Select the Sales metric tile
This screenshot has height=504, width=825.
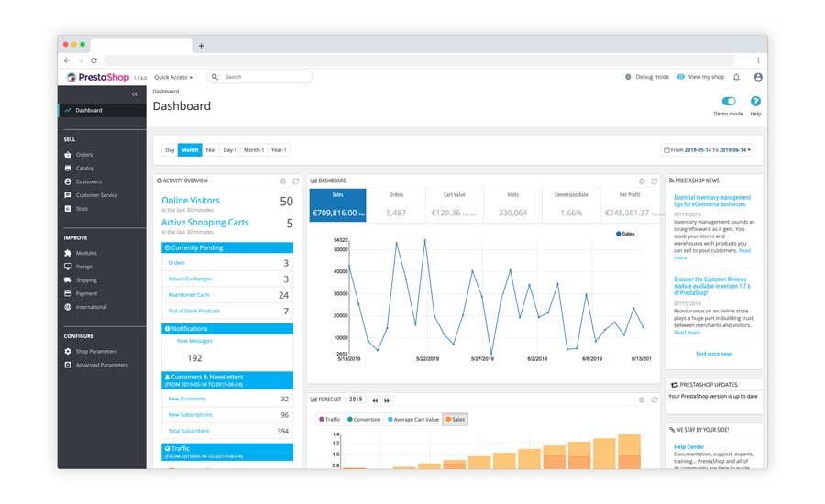coord(337,205)
